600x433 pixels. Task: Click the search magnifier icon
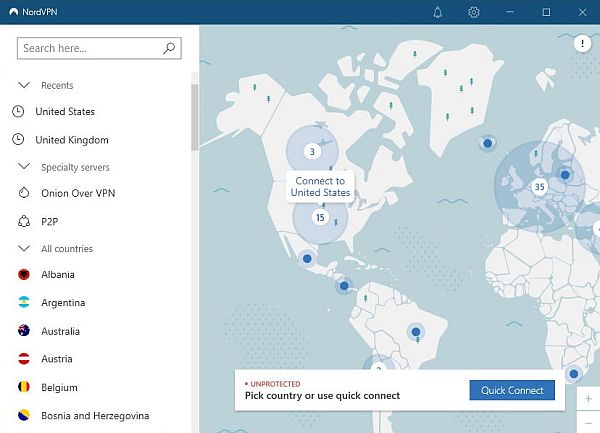(x=169, y=48)
